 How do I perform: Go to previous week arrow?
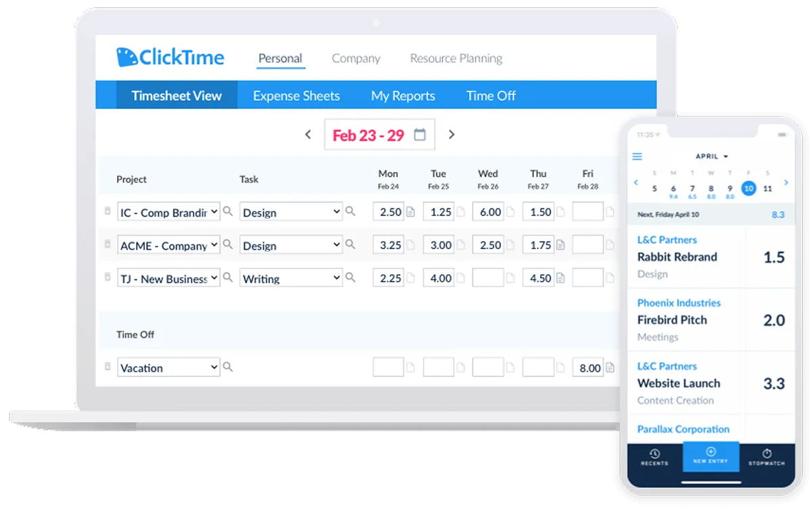(308, 135)
